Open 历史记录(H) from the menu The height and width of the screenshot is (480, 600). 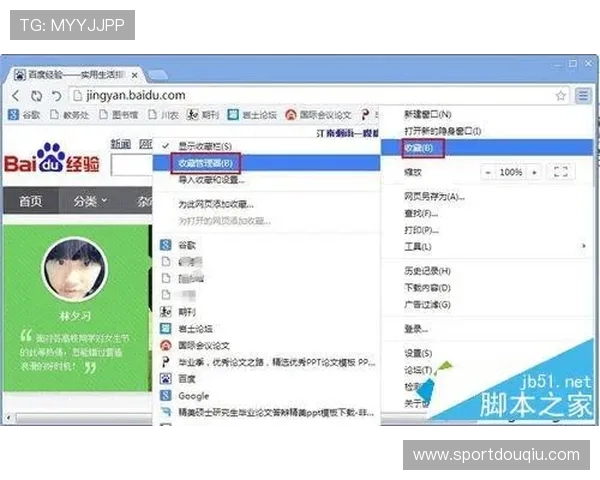pyautogui.click(x=487, y=271)
